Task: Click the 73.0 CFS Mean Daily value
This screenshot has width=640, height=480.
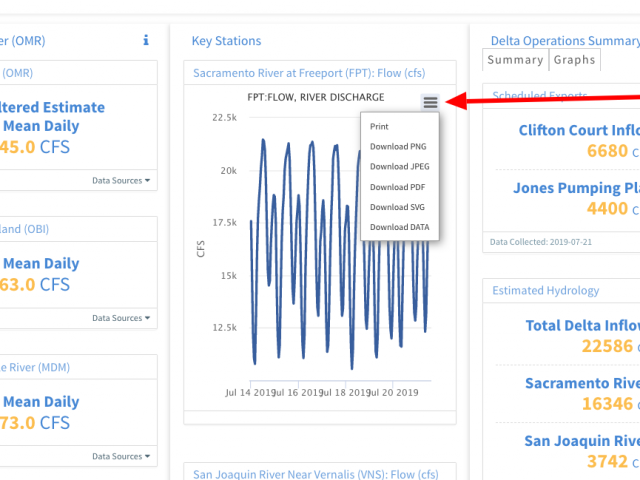Action: (35, 423)
